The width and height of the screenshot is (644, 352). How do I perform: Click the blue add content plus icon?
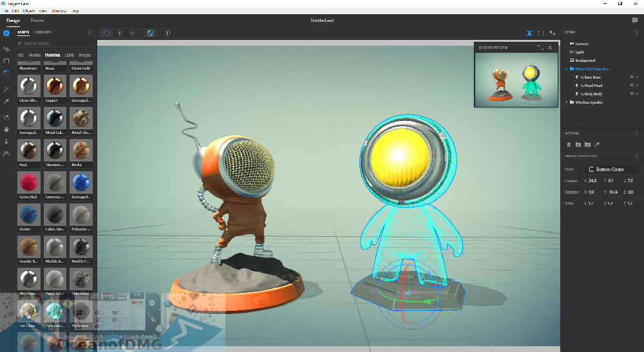click(6, 33)
